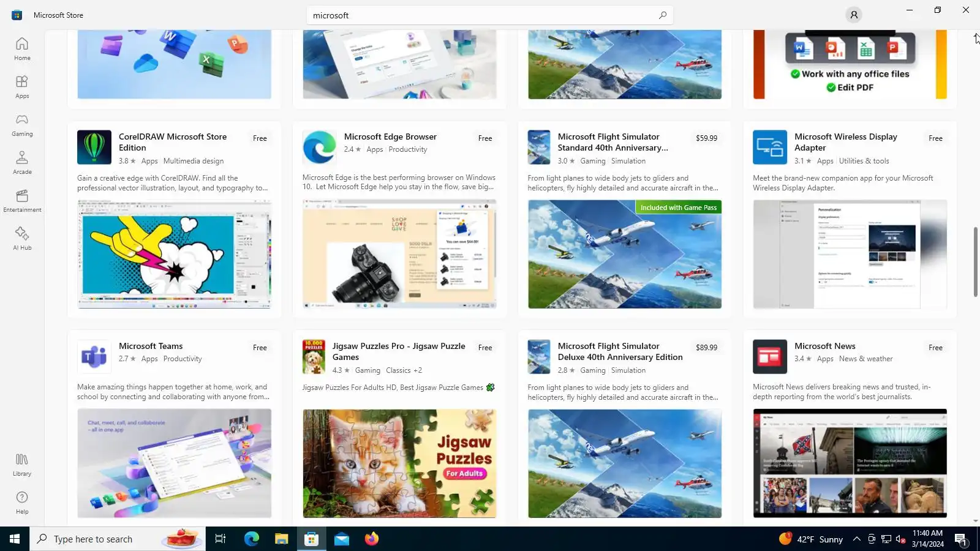The width and height of the screenshot is (980, 551).
Task: Click the 'Multimedia design' category on CorelDRAW
Action: [194, 161]
